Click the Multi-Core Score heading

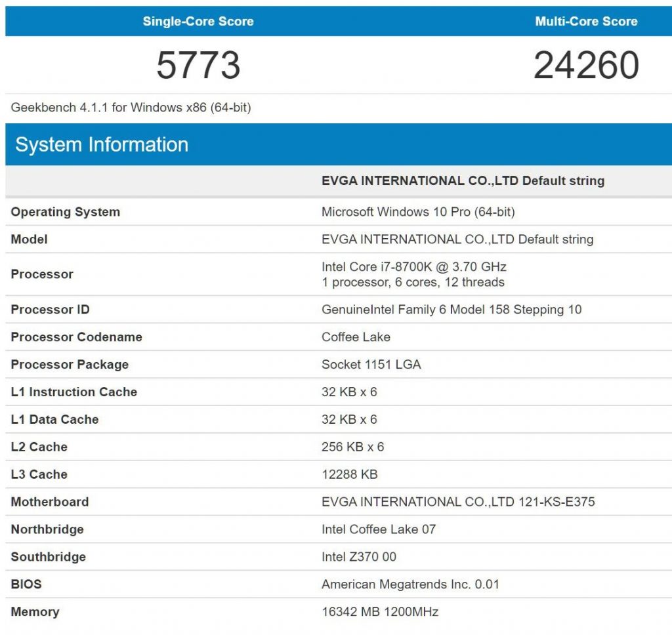(586, 22)
